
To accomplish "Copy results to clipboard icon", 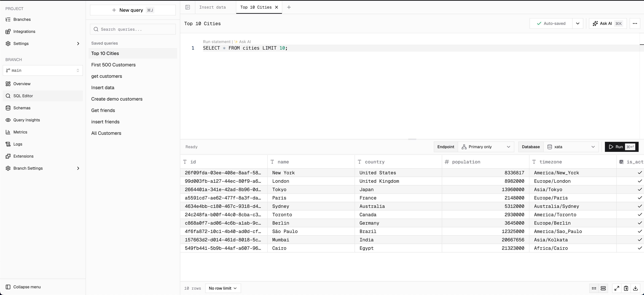I will click(626, 288).
